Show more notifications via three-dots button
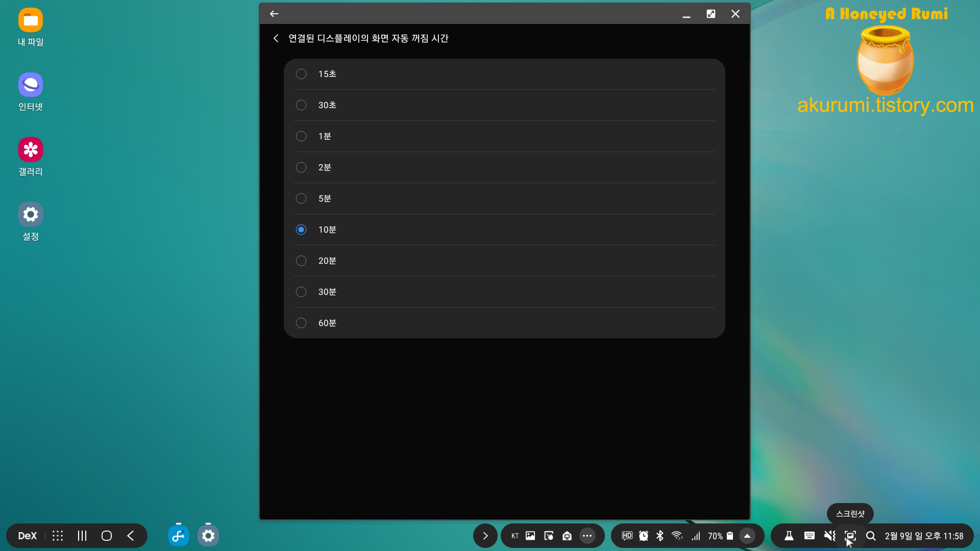The image size is (980, 551). coord(587,536)
